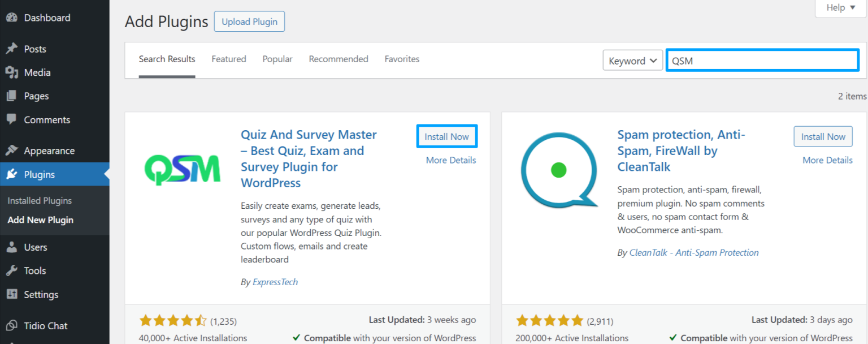
Task: Click the Media library sidebar icon
Action: click(13, 72)
